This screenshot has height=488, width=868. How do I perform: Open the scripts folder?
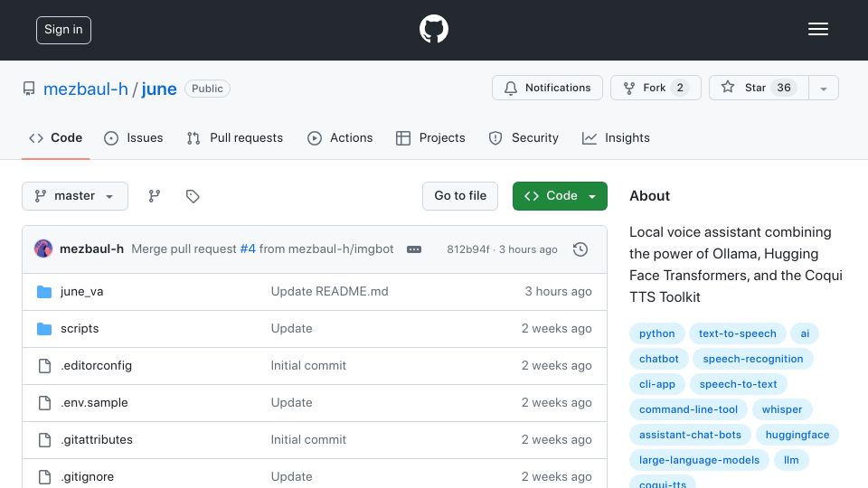pos(80,329)
